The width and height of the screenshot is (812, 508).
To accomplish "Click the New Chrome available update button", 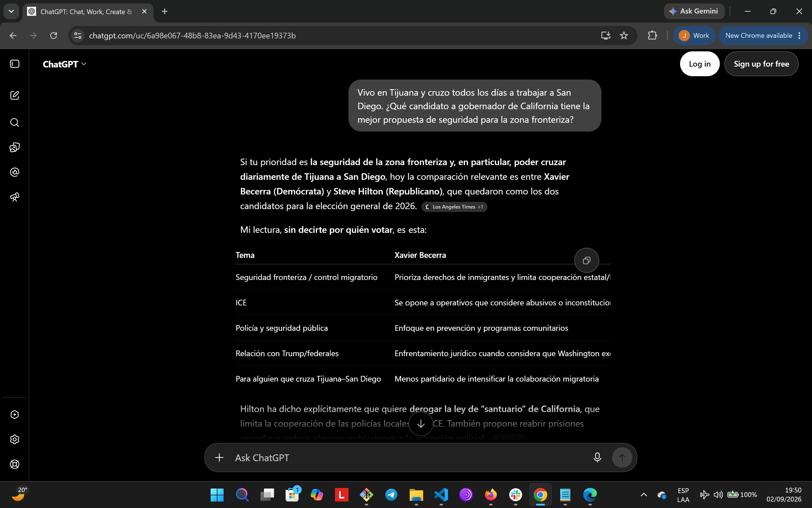I will [x=763, y=36].
